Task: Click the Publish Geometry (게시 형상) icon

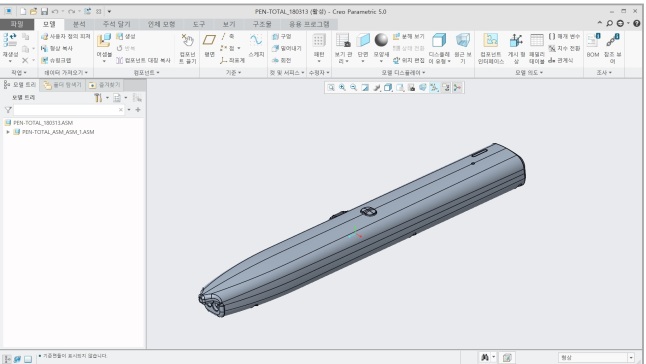Action: [x=516, y=40]
